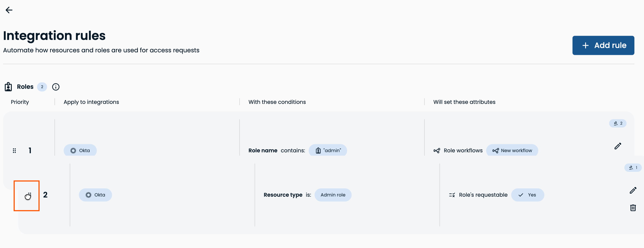Click the conflicts badge showing 1 on rule 2
Viewport: 644px width, 248px height.
[633, 168]
